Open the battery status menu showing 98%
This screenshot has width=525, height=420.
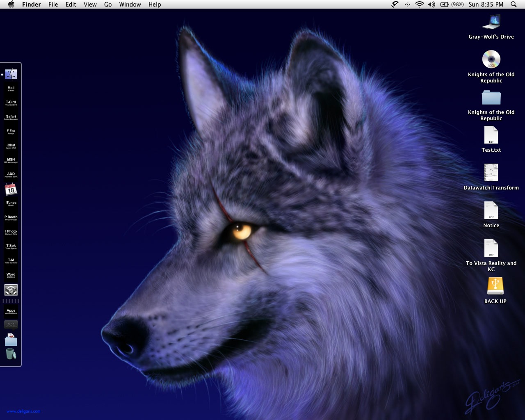click(x=452, y=5)
